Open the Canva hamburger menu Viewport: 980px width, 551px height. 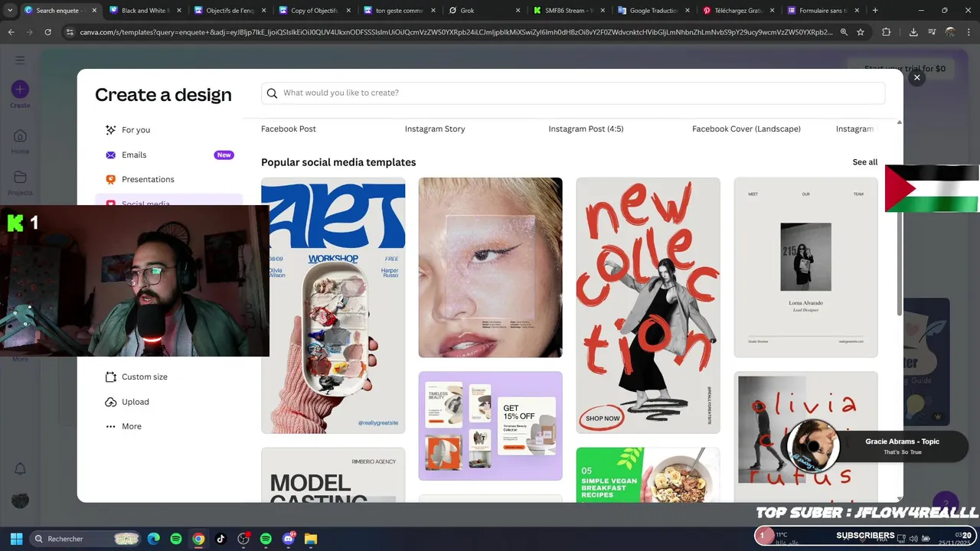(x=20, y=60)
